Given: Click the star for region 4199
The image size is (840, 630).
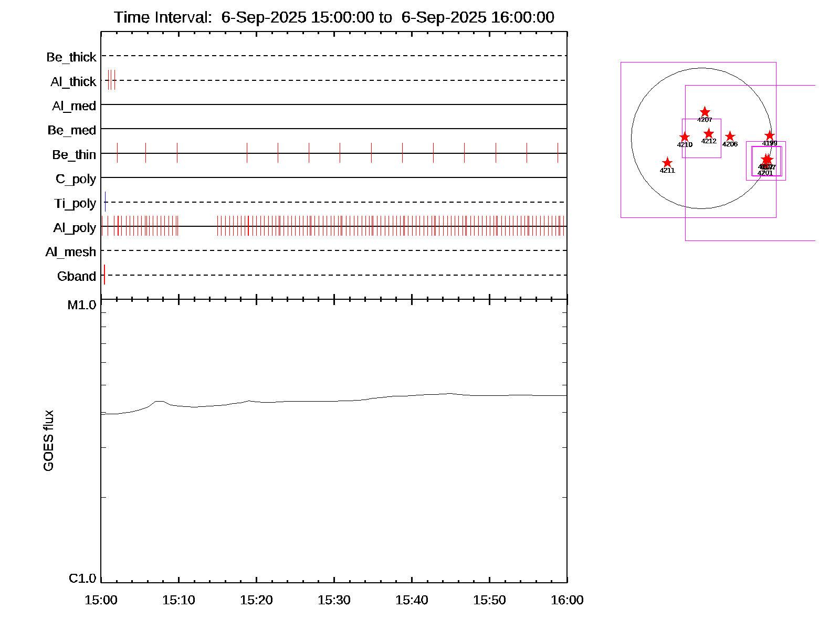Looking at the screenshot, I should click(x=770, y=135).
